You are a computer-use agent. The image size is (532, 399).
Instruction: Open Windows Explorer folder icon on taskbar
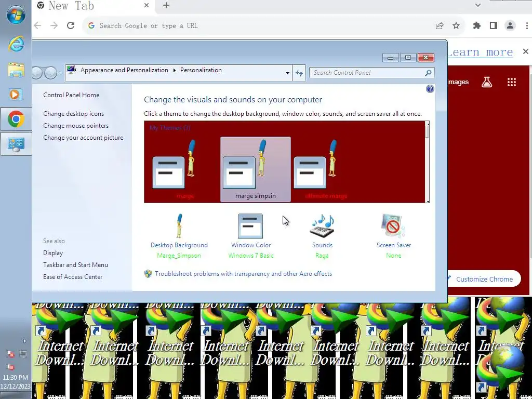pos(16,70)
